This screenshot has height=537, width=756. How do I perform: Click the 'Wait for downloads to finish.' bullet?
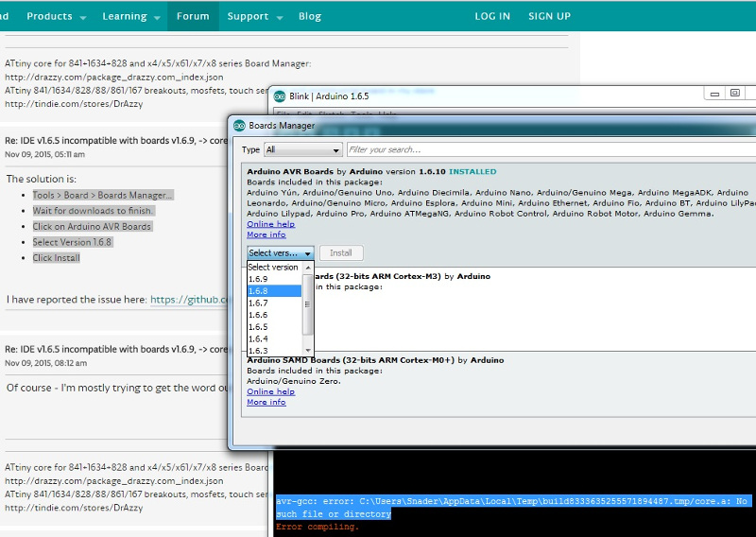[93, 211]
